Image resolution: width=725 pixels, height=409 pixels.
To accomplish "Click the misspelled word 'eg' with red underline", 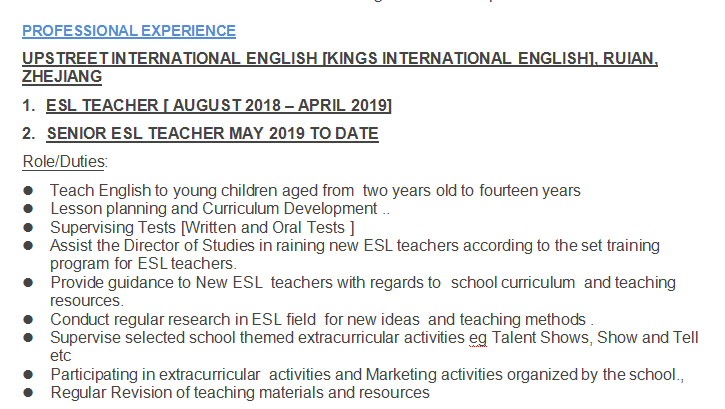I will pos(478,337).
